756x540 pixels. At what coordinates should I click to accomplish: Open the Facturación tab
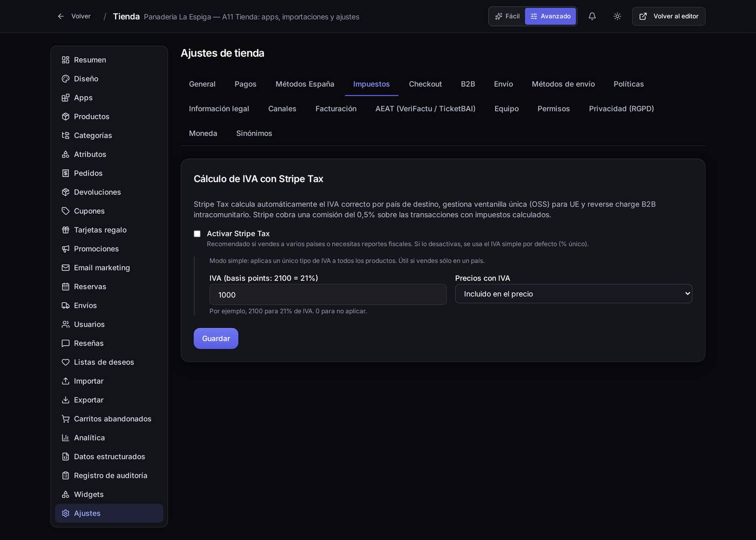(336, 109)
